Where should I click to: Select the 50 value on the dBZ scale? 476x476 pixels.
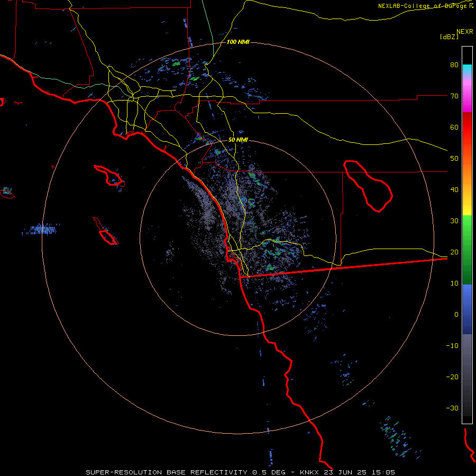pos(454,159)
